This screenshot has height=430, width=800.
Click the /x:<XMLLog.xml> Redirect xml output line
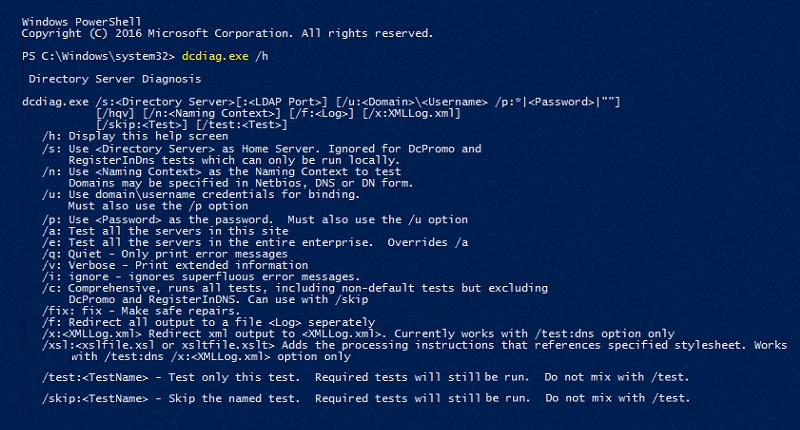(x=358, y=334)
